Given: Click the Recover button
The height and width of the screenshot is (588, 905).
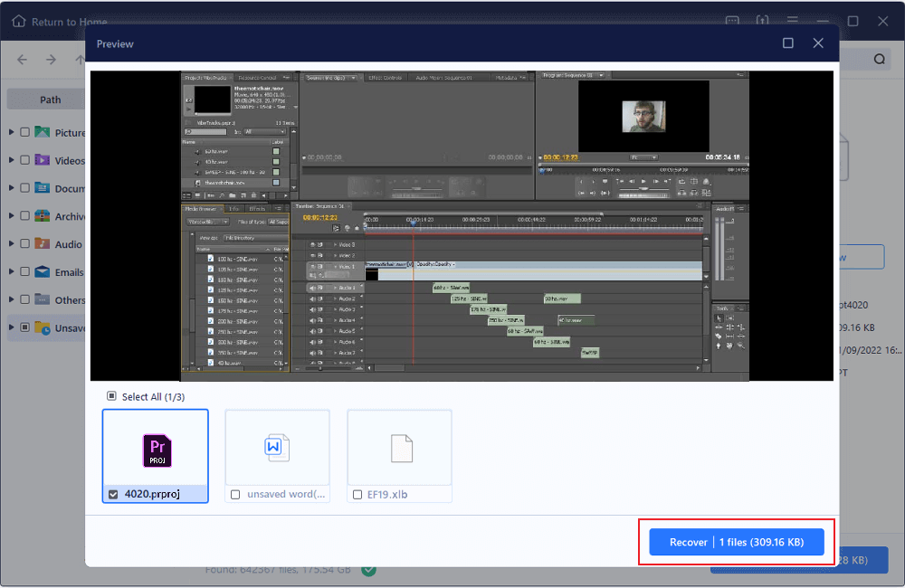Looking at the screenshot, I should 737,542.
